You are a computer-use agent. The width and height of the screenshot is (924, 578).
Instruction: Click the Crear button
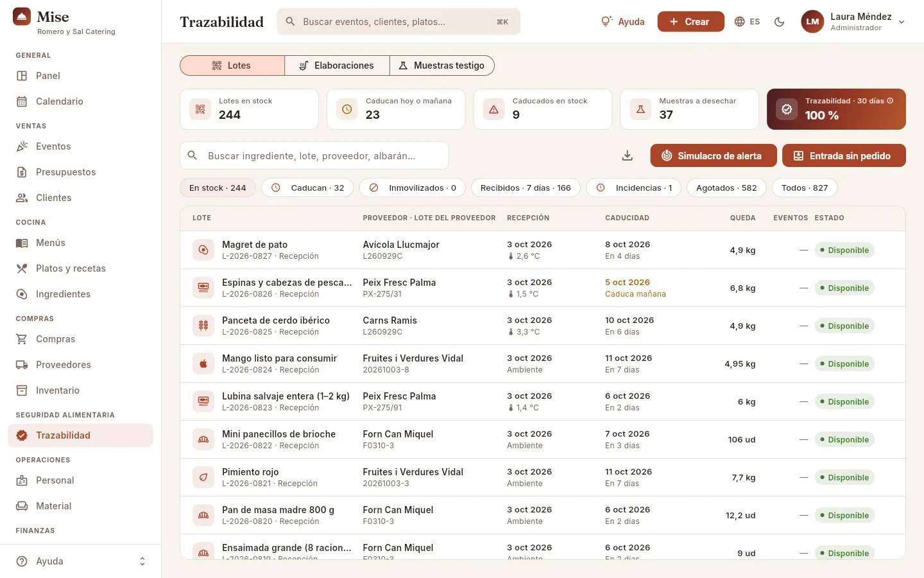690,22
